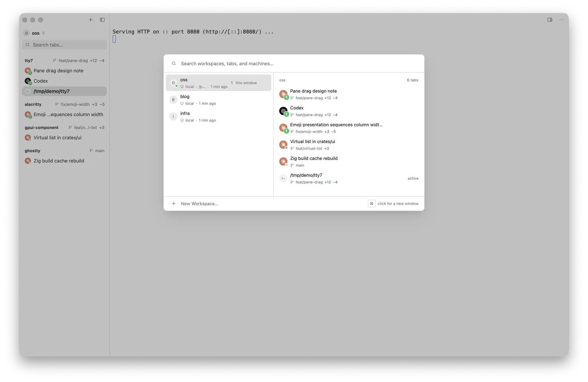Open the three-dots more menu at top right
The image size is (588, 382).
tap(562, 20)
